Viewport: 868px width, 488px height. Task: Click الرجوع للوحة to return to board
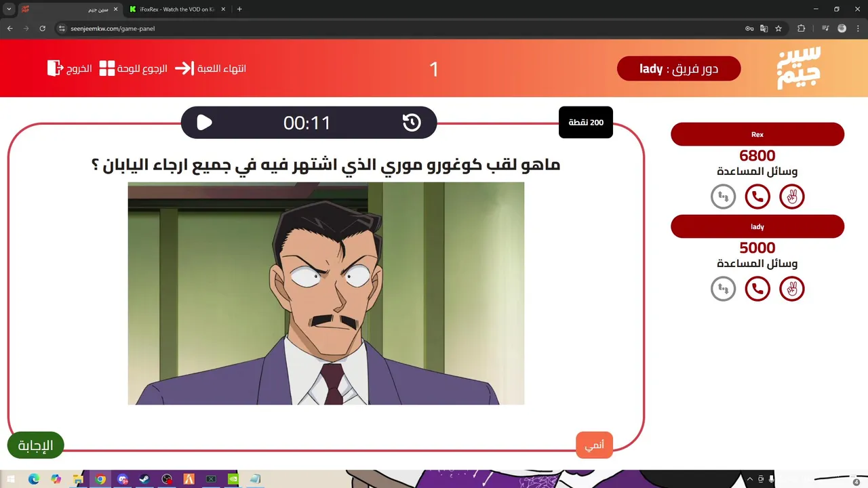[134, 68]
